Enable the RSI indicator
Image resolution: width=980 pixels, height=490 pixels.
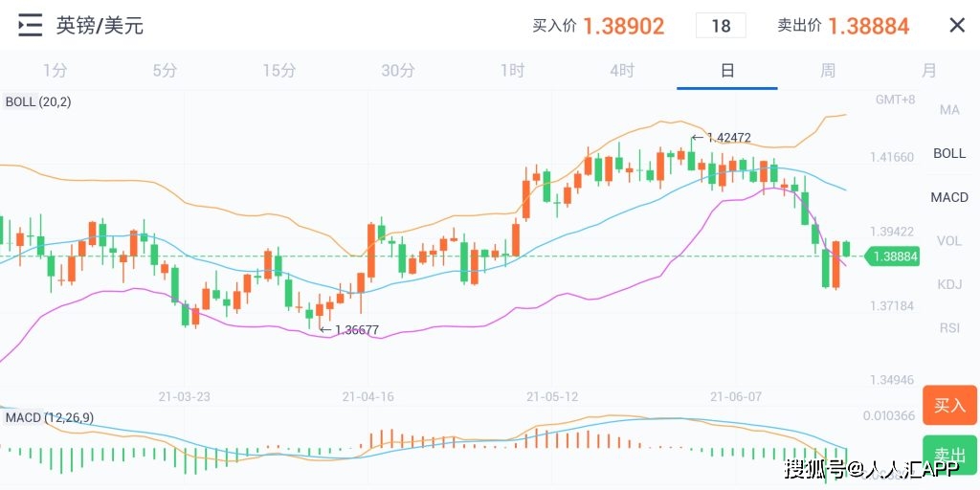(x=949, y=328)
